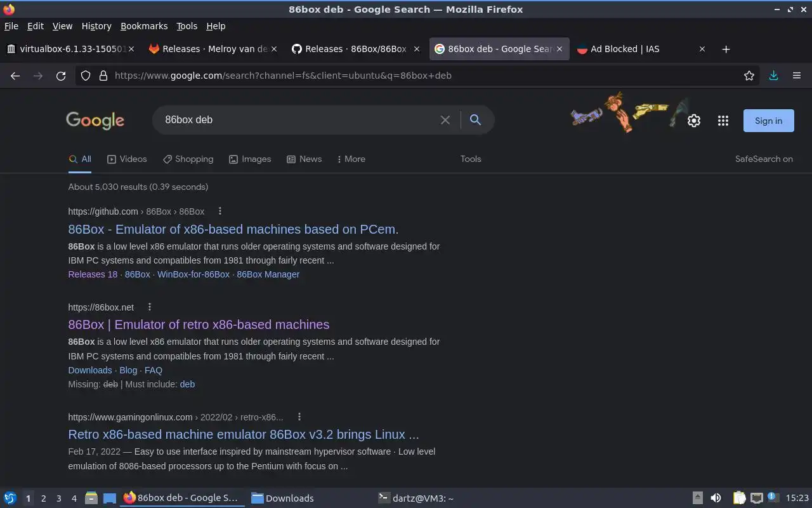Go back with the browser back arrow
The height and width of the screenshot is (508, 812).
click(x=15, y=76)
